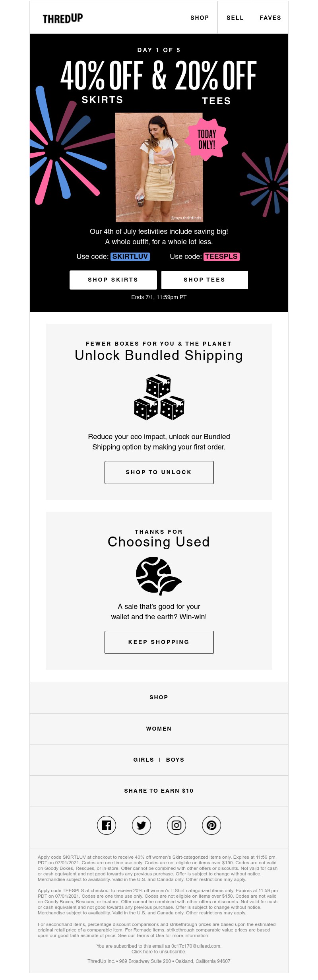
Task: Open the Share to Earn $10 link
Action: point(159,791)
